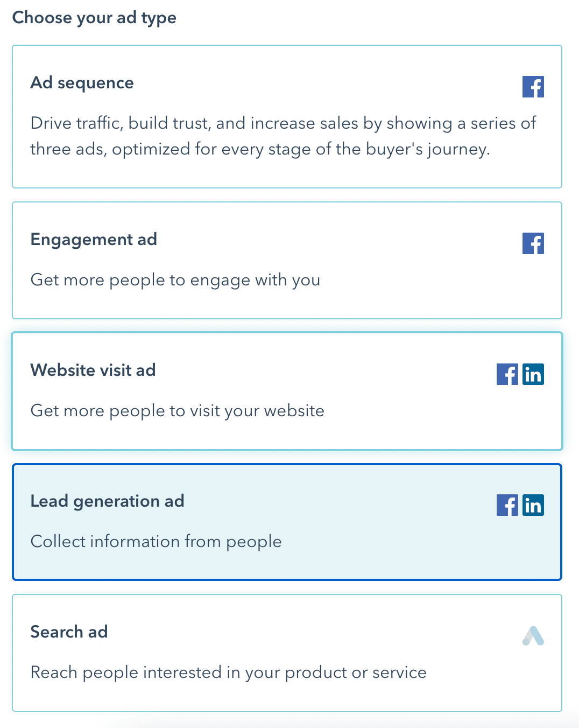Click LinkedIn icon on Lead generation ad card

click(x=533, y=505)
